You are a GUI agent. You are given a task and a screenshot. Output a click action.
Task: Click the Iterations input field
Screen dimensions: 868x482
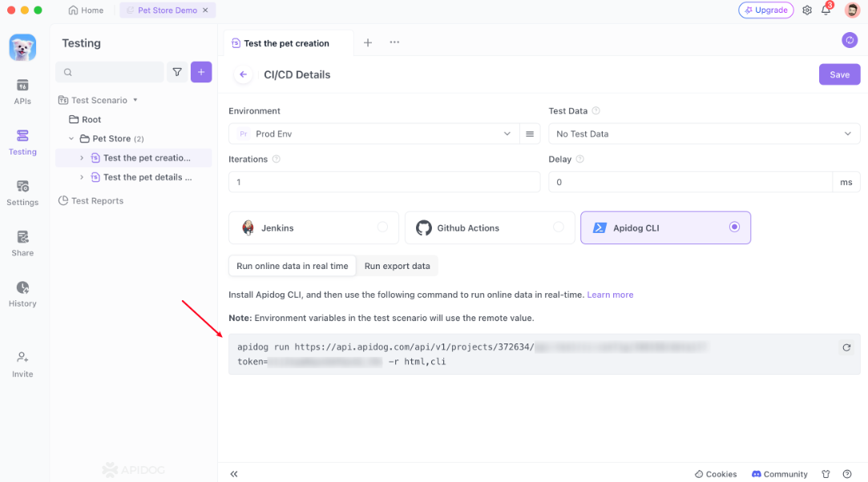click(385, 182)
